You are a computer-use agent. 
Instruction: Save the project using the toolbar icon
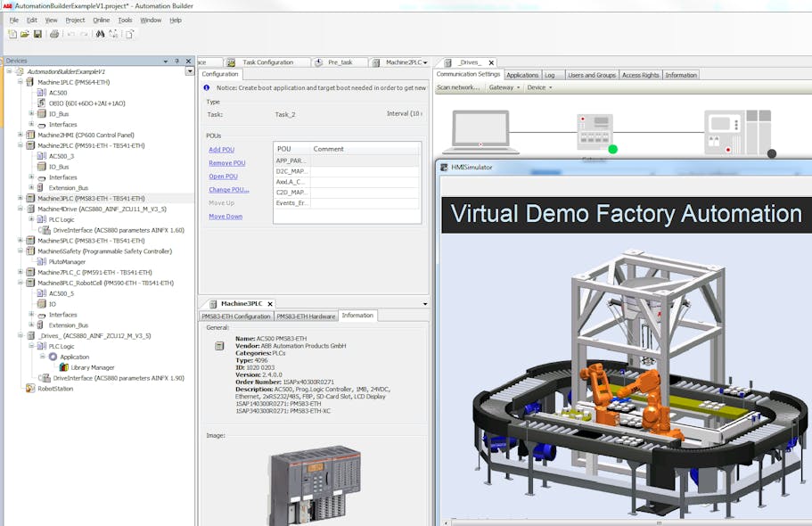[x=39, y=33]
